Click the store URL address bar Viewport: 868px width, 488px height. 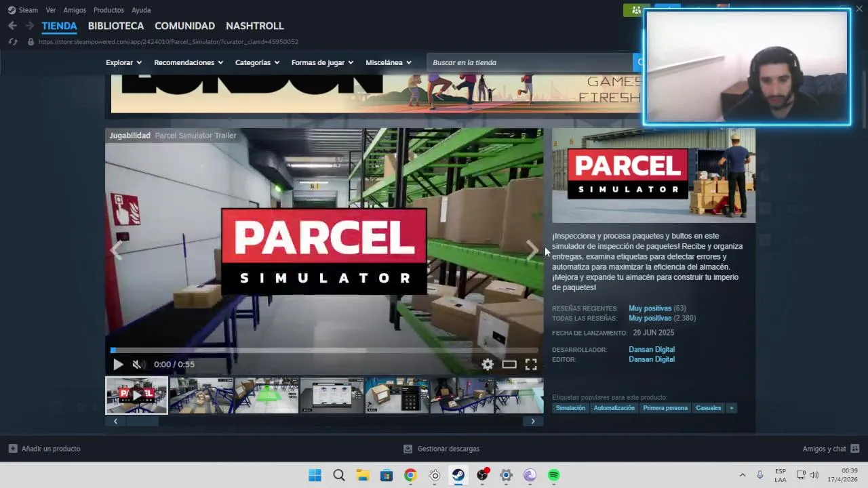coord(168,41)
